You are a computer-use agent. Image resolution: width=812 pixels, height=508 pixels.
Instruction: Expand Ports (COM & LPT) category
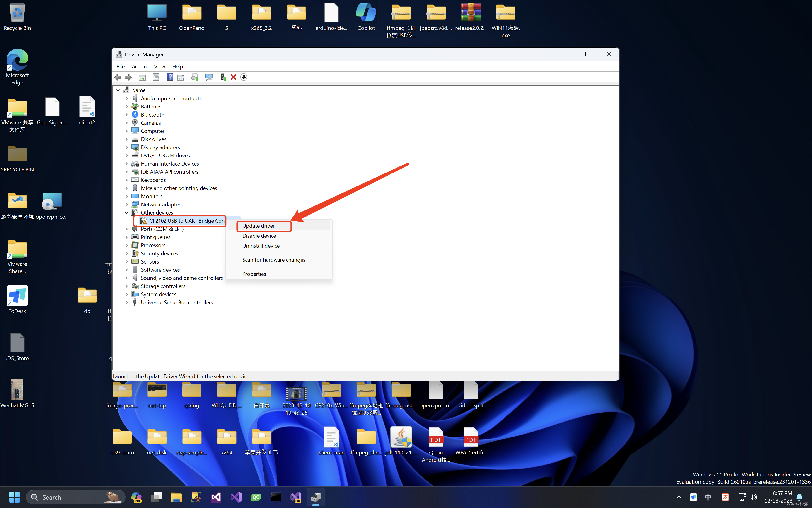pos(126,229)
